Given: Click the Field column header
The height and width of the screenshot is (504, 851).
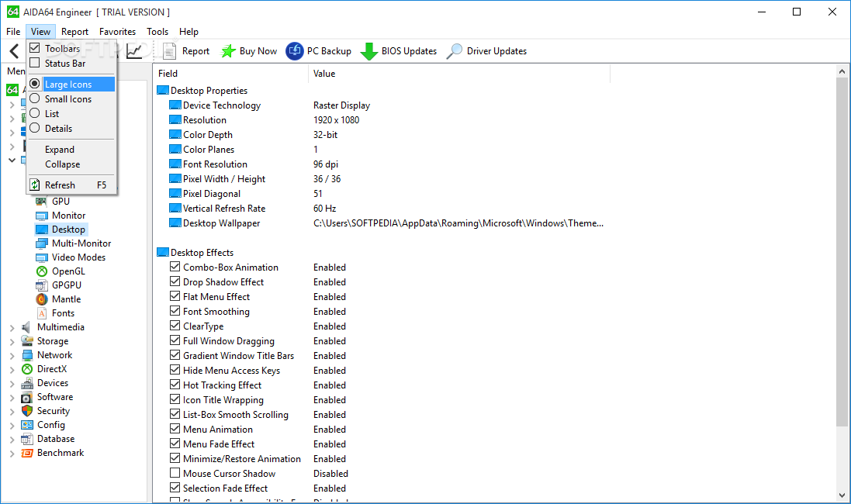Looking at the screenshot, I should point(230,73).
